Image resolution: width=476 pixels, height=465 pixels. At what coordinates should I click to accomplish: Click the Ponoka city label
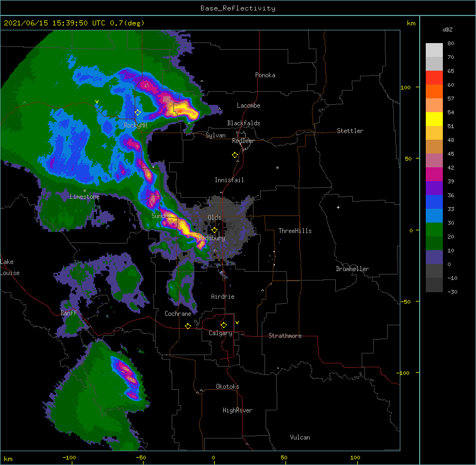click(x=265, y=75)
